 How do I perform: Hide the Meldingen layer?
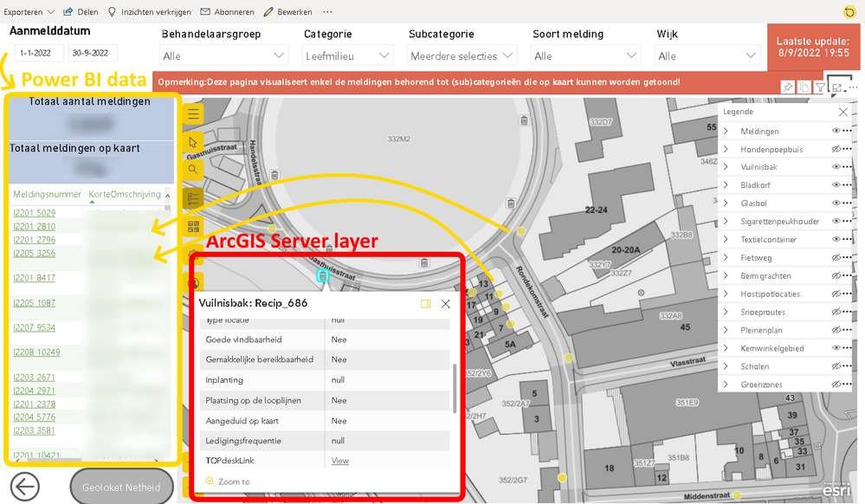[836, 131]
